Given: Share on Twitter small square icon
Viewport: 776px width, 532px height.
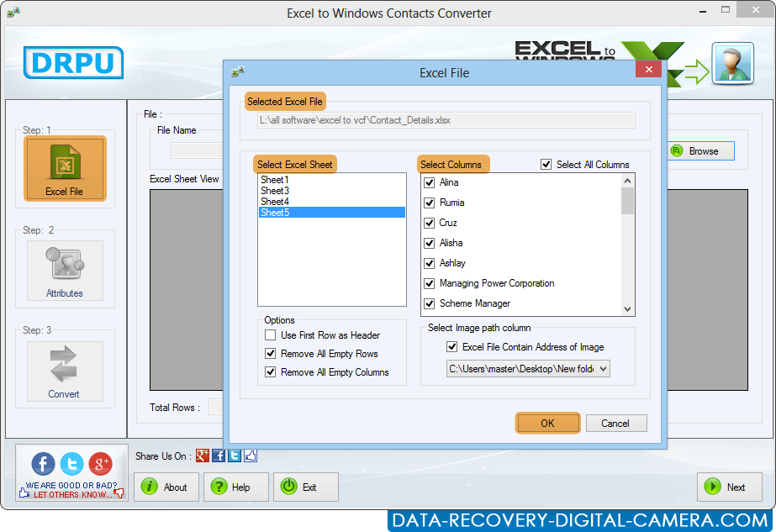Looking at the screenshot, I should (x=235, y=456).
